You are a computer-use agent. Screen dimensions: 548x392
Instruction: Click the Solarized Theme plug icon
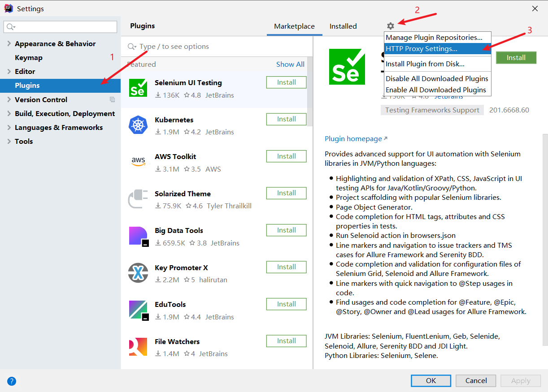pos(138,198)
